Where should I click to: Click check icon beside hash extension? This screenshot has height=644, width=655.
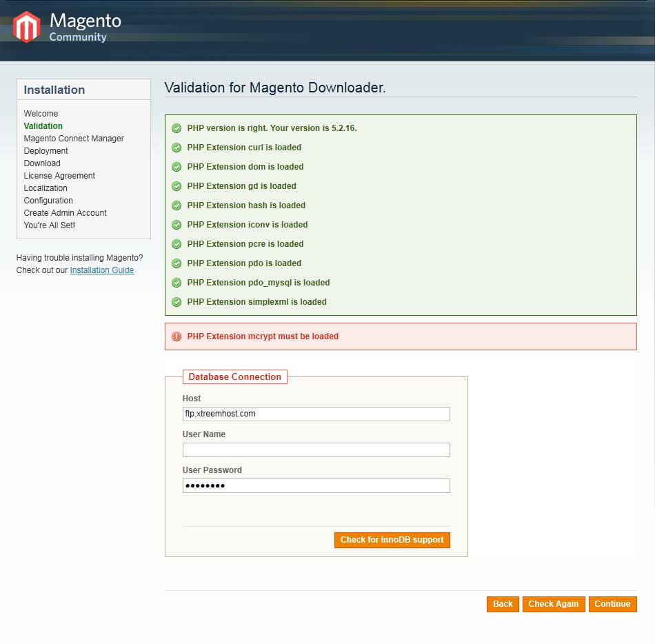click(x=177, y=205)
